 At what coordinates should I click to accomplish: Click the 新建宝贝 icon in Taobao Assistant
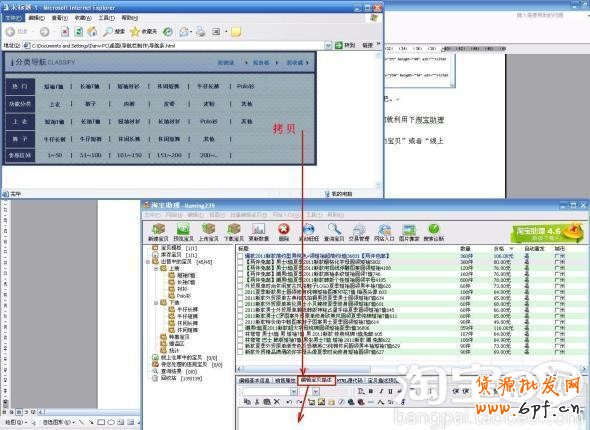[x=158, y=232]
